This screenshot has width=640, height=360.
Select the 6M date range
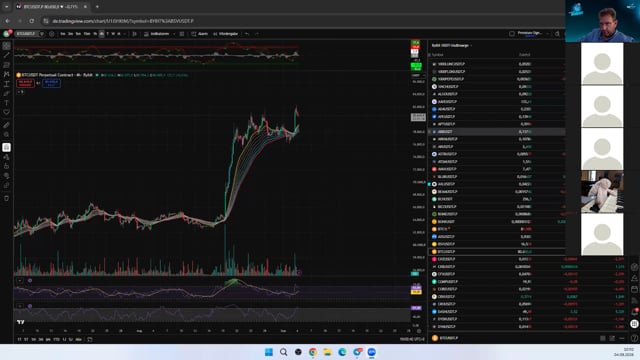[48, 339]
